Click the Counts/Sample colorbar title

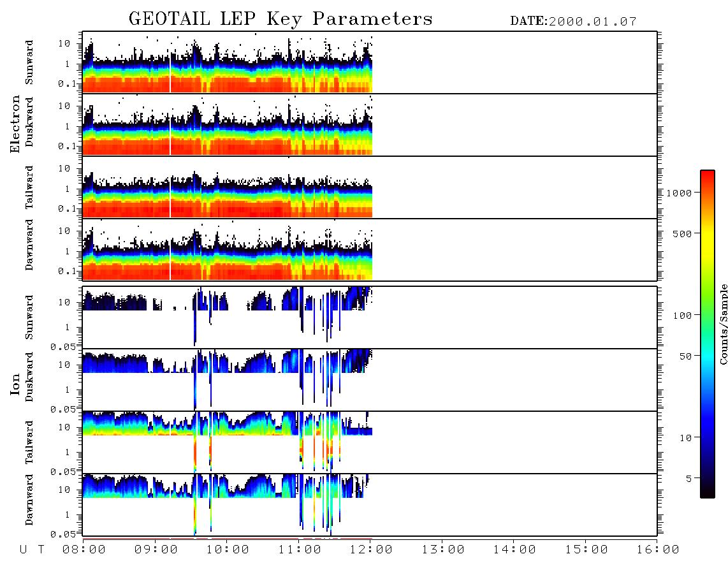(x=724, y=324)
